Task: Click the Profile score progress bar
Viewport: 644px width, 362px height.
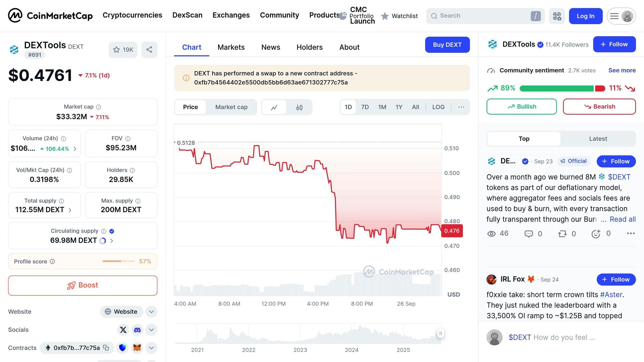Action: pyautogui.click(x=119, y=261)
